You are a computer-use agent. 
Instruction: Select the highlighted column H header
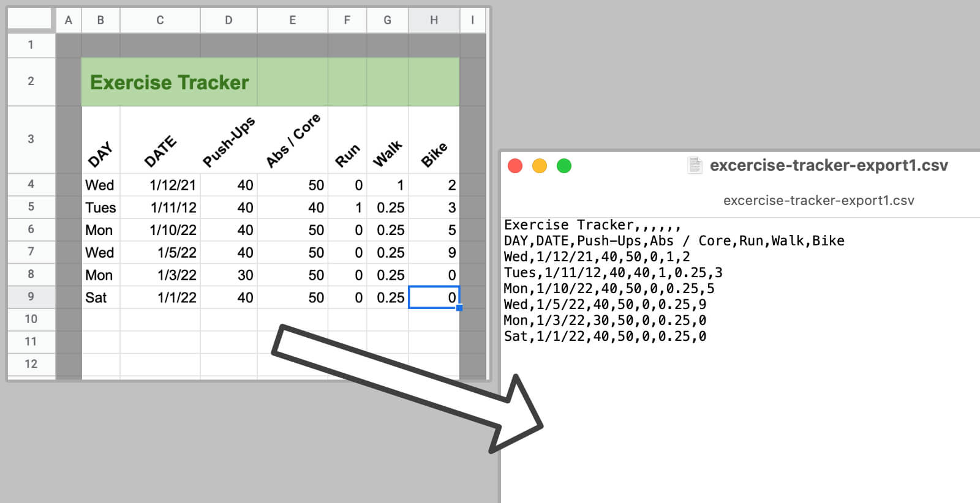click(x=434, y=20)
